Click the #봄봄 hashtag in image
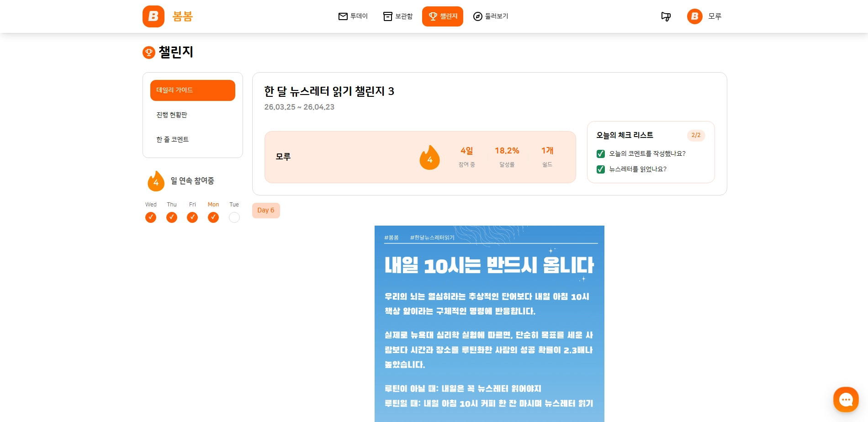 click(x=392, y=238)
